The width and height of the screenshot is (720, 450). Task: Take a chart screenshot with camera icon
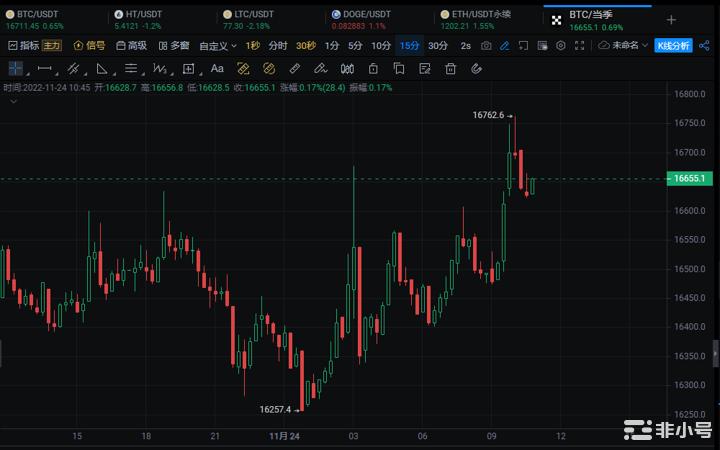coord(486,46)
